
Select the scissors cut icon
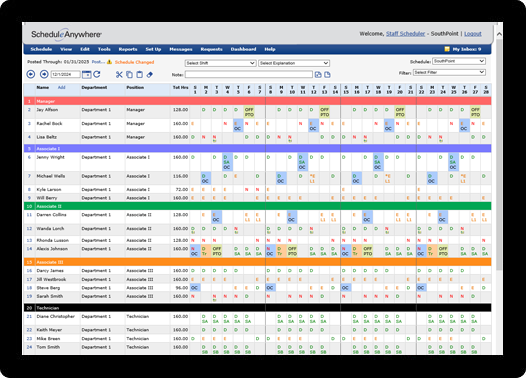coord(119,74)
